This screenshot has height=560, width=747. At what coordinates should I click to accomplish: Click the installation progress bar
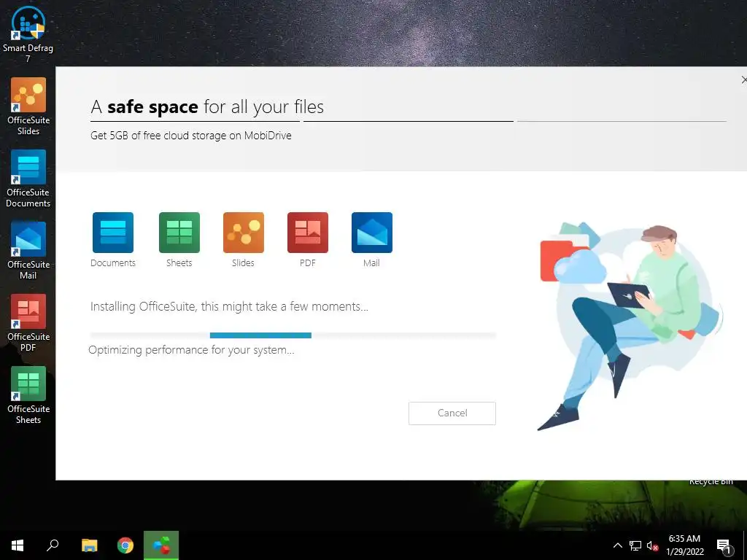pyautogui.click(x=293, y=335)
